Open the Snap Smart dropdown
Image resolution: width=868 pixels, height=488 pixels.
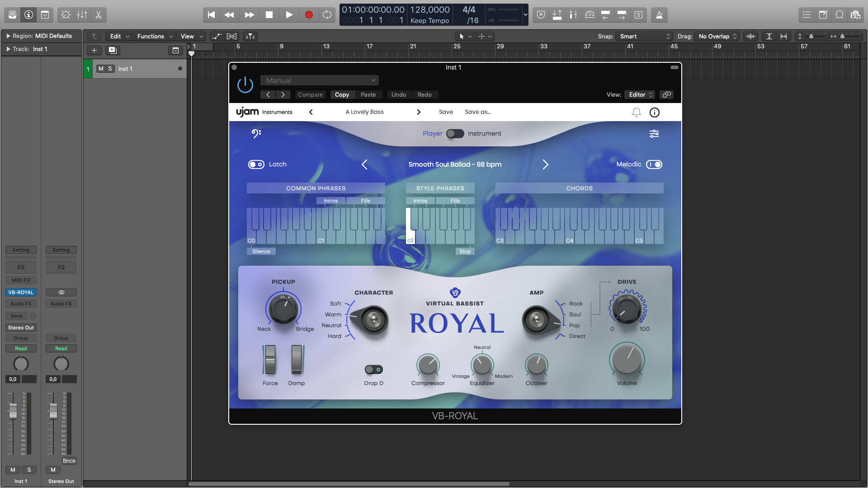click(x=644, y=36)
